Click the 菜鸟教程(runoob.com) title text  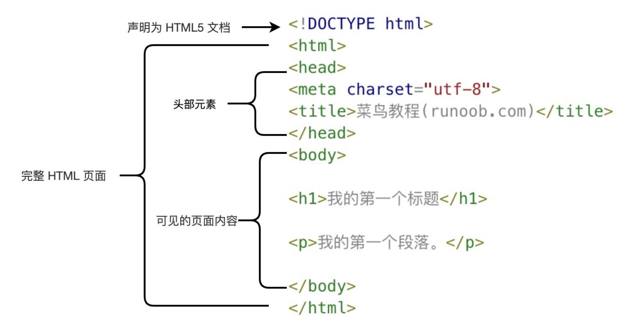pos(445,111)
